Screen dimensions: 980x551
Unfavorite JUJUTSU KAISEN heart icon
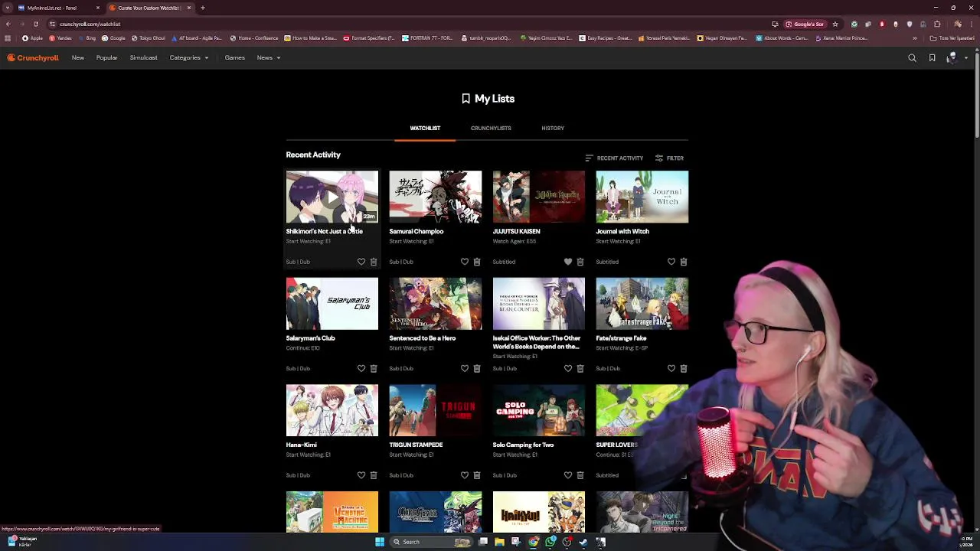pos(568,262)
